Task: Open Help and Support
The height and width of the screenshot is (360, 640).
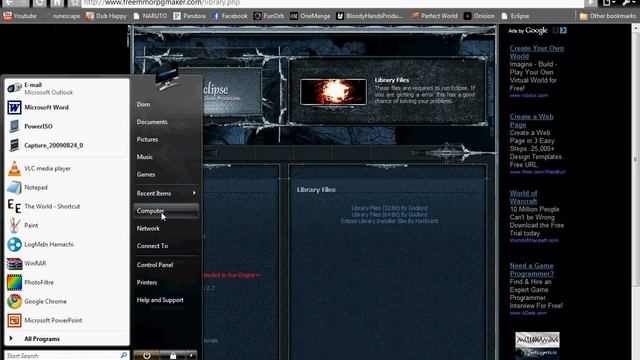Action: click(160, 300)
